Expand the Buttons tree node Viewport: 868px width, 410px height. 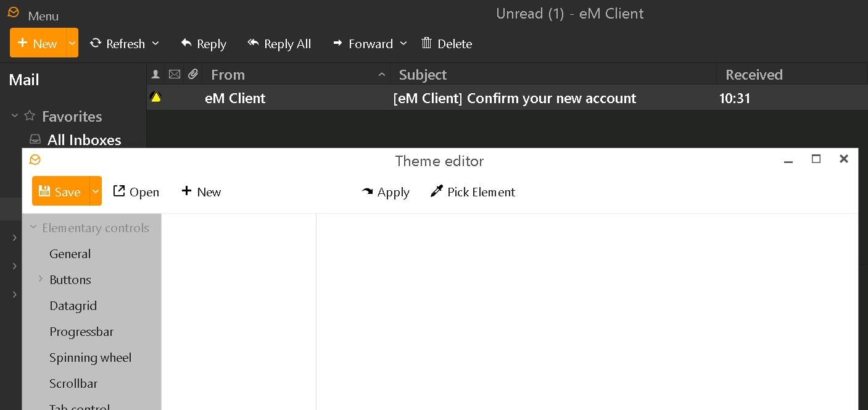click(x=41, y=279)
